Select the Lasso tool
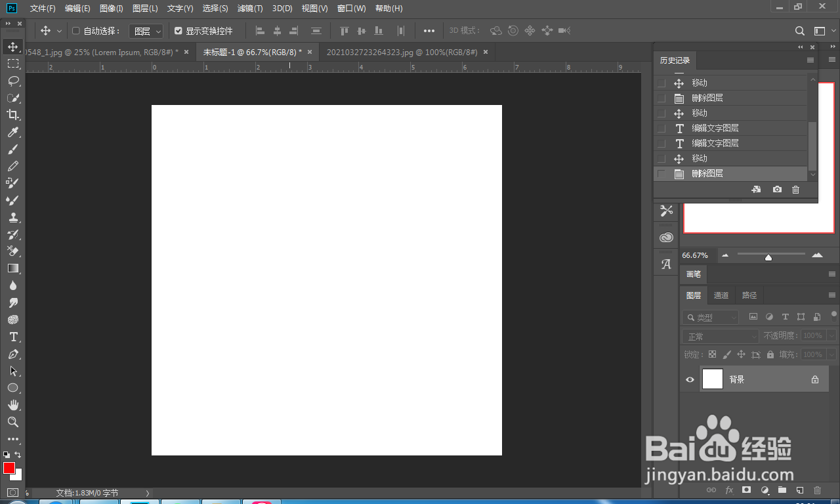 tap(12, 81)
